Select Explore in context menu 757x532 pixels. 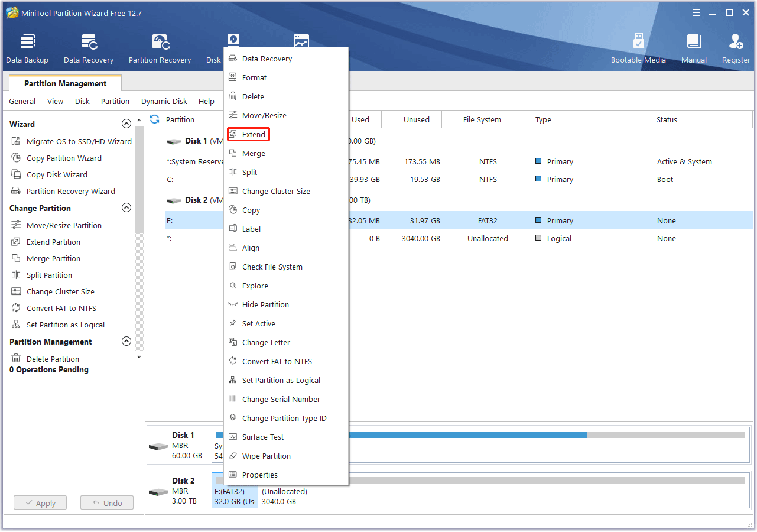286,286
